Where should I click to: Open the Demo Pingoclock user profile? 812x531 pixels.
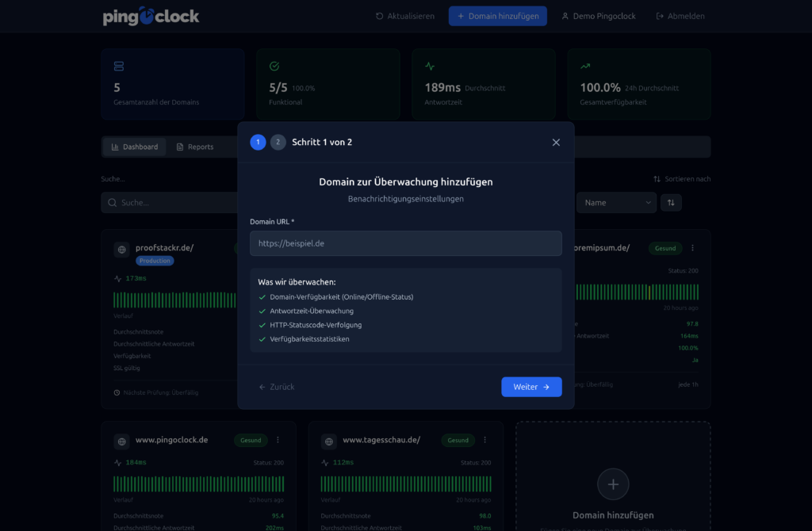click(598, 16)
